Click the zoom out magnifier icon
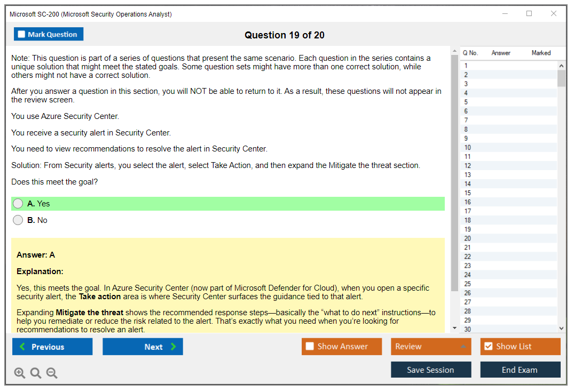Screen dimensions: 574x392 pyautogui.click(x=52, y=373)
